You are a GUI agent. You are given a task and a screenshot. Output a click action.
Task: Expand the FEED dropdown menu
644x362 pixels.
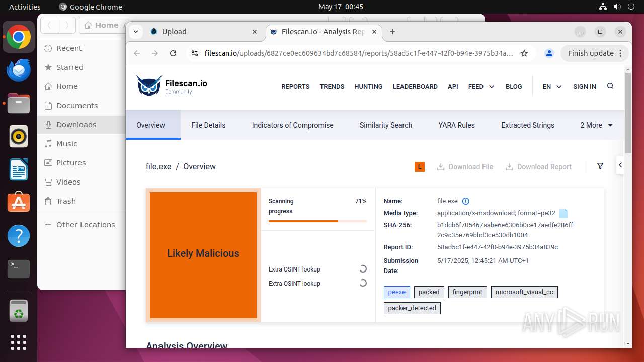[x=481, y=87]
